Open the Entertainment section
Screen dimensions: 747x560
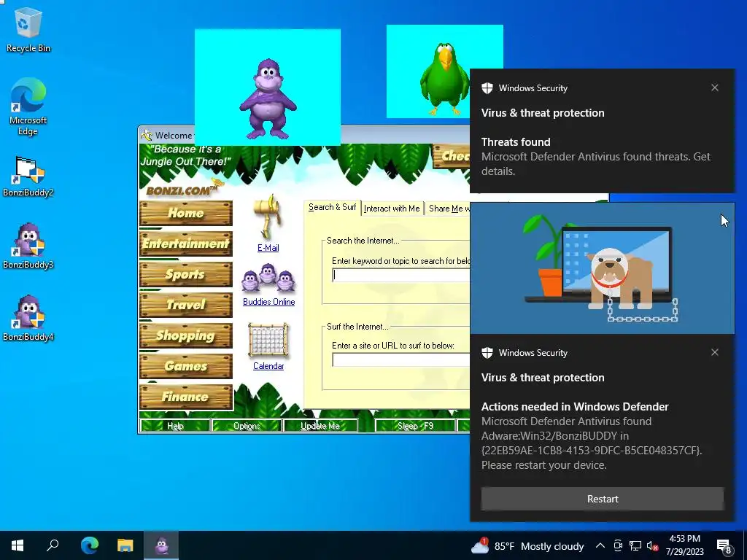(186, 244)
